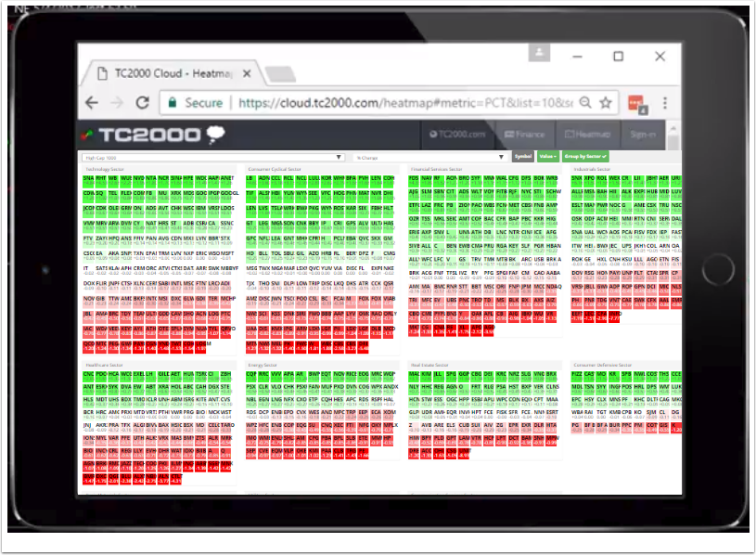The height and width of the screenshot is (555, 756).
Task: Close the TC2000 Cloud - Heatmap tab
Action: coord(247,73)
